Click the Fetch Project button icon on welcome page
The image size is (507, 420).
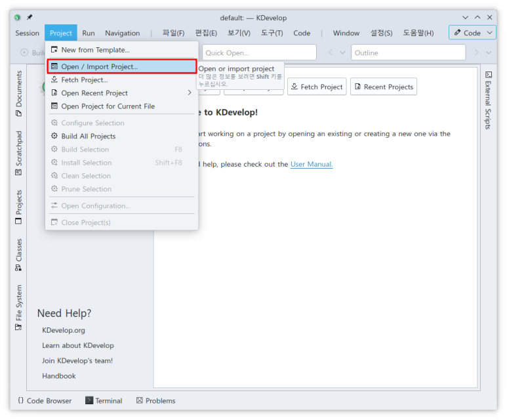294,87
